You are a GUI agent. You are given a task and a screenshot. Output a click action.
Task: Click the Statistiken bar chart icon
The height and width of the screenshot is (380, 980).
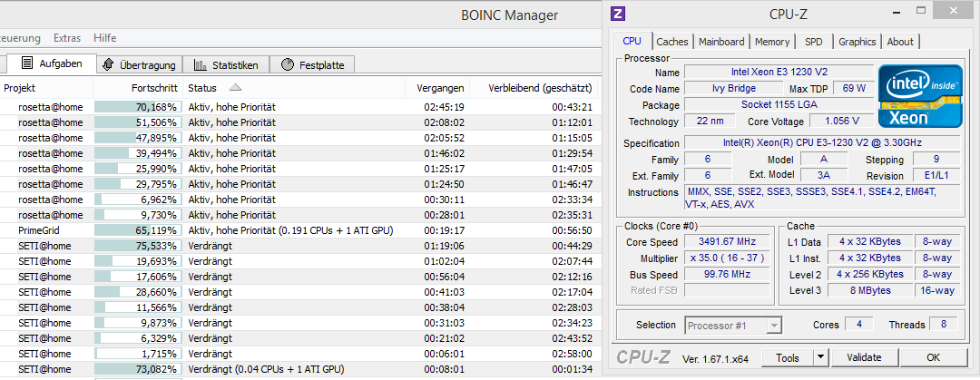pyautogui.click(x=201, y=64)
